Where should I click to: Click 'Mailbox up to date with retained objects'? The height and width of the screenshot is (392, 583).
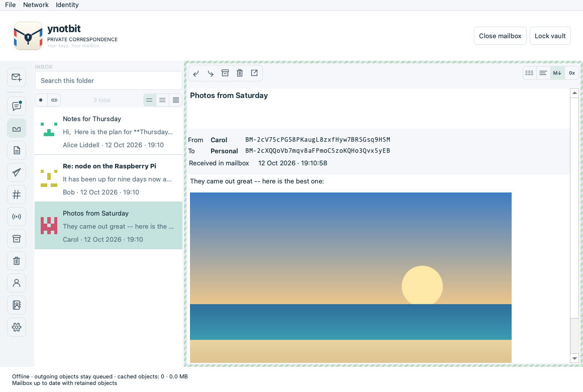64,383
